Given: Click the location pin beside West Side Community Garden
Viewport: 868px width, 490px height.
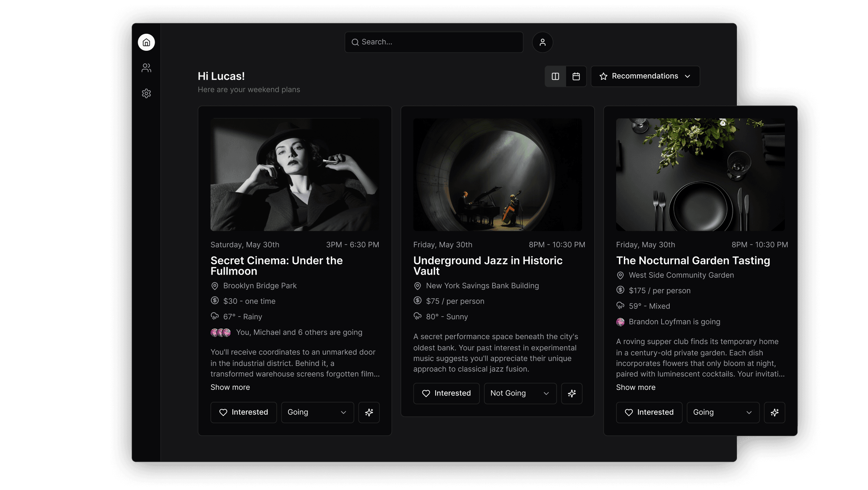Looking at the screenshot, I should point(620,275).
